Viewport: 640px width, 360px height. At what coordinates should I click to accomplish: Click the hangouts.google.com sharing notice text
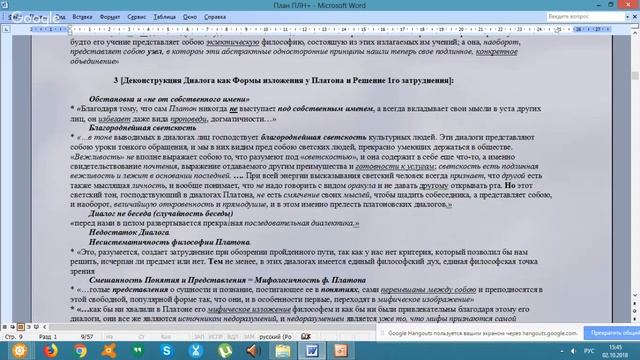click(482, 333)
